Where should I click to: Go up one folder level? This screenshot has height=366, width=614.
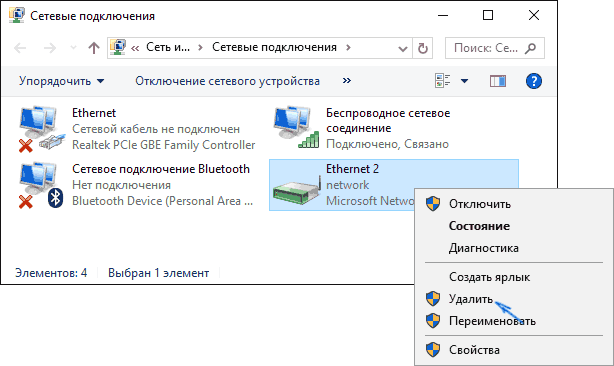[x=94, y=48]
